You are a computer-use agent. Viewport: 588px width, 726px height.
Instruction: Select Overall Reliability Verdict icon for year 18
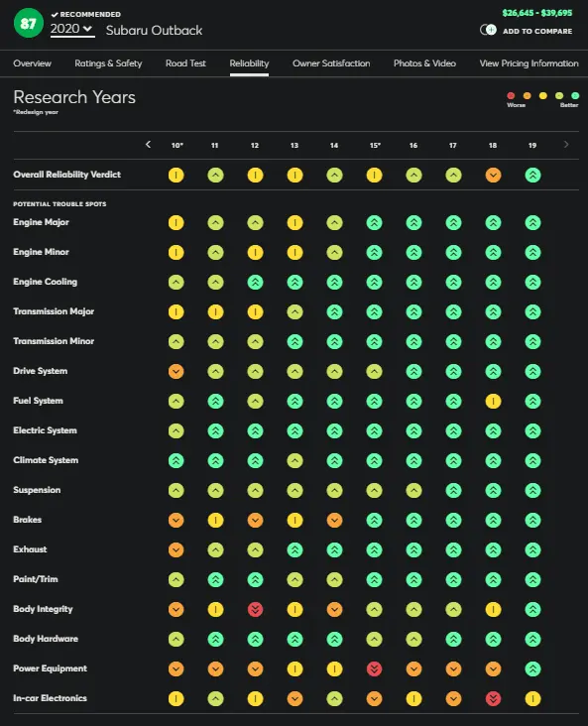(493, 175)
